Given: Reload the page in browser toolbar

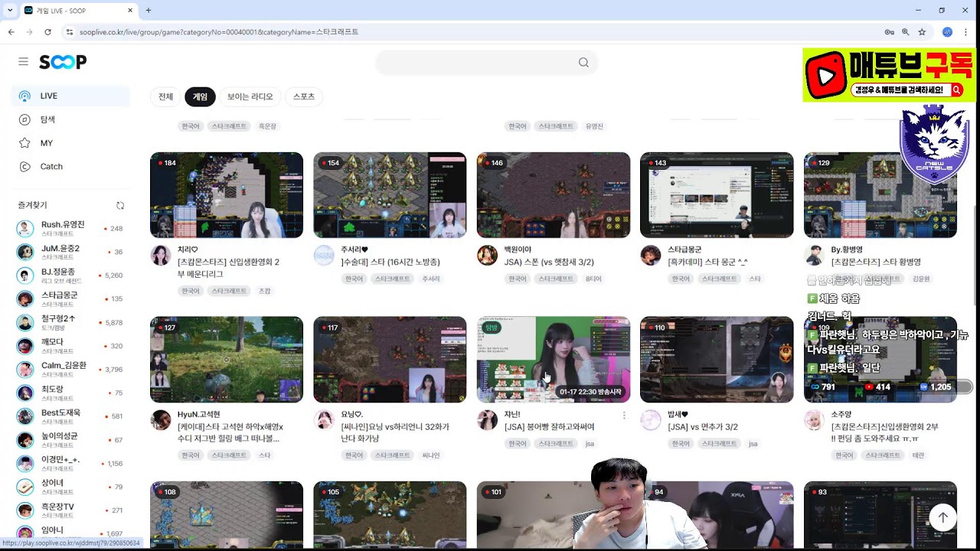Looking at the screenshot, I should 47,32.
